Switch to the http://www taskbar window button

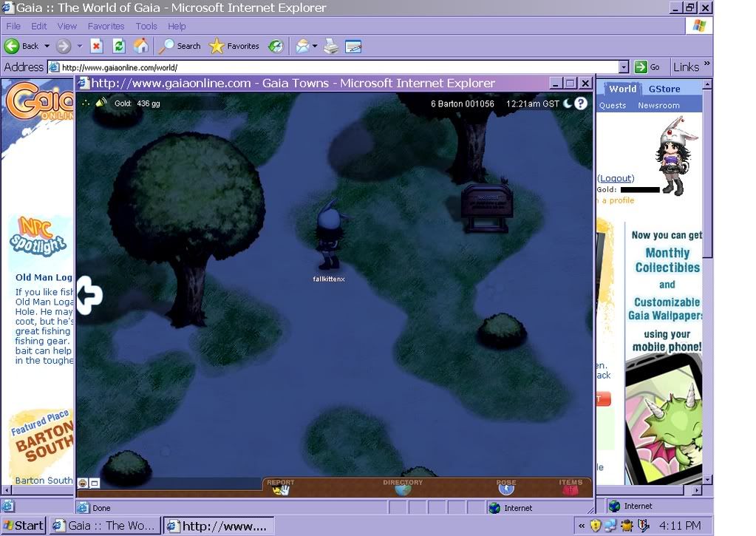coord(219,526)
